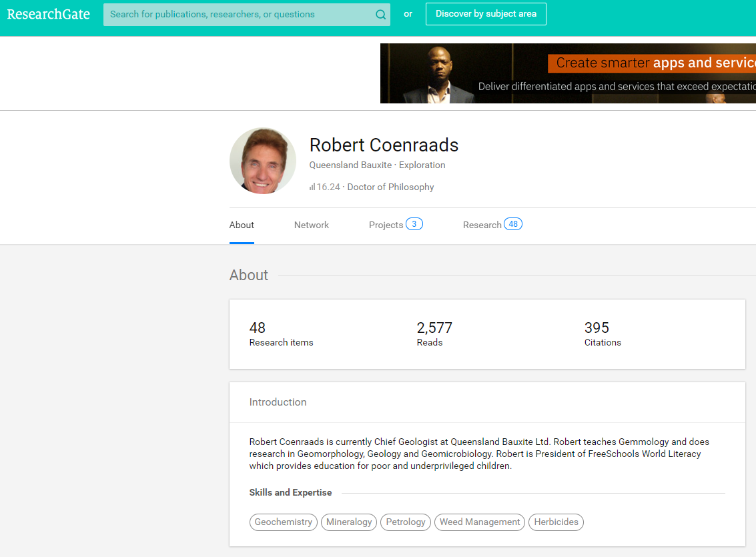Click the Research count badge 48
Screen dimensions: 756x557
point(513,224)
